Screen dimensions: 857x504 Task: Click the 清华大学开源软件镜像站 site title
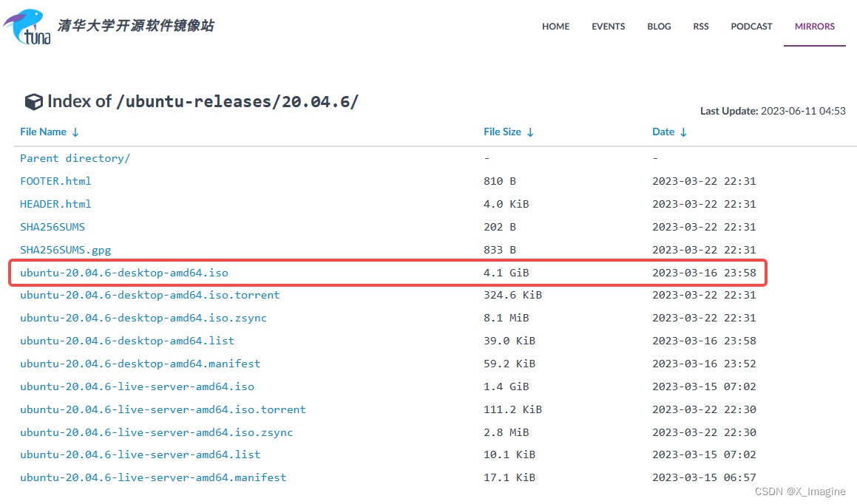tap(135, 26)
